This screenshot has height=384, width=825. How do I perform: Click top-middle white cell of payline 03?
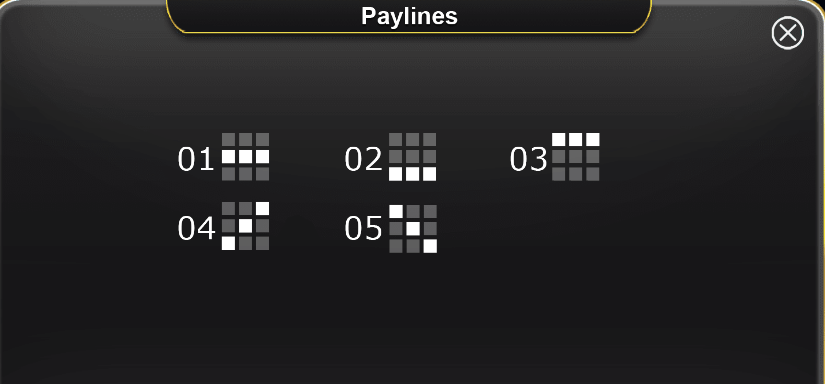[576, 139]
